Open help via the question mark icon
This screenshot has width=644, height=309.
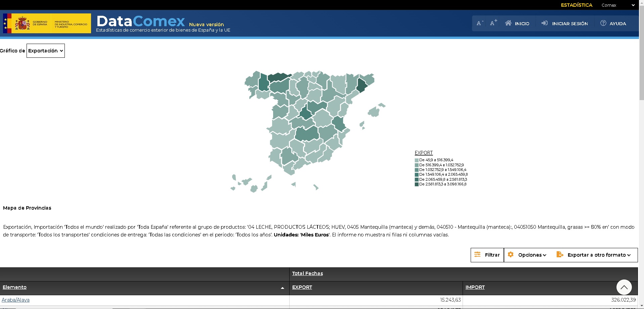click(603, 23)
